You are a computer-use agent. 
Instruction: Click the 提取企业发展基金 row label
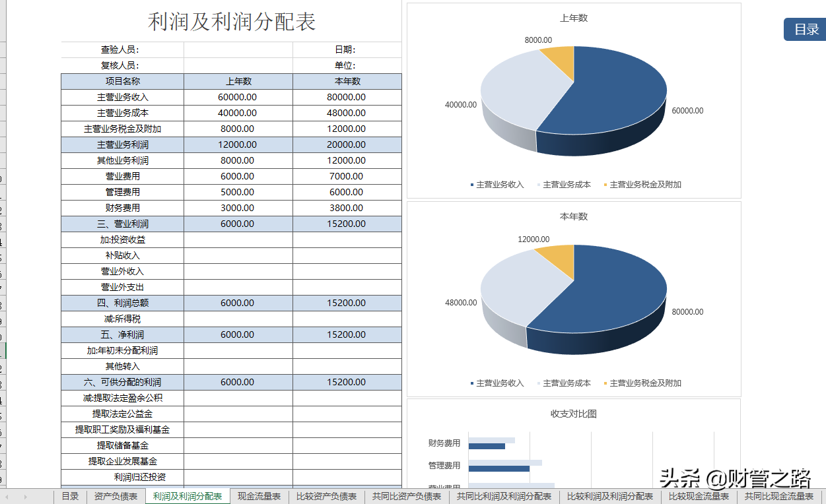click(122, 461)
